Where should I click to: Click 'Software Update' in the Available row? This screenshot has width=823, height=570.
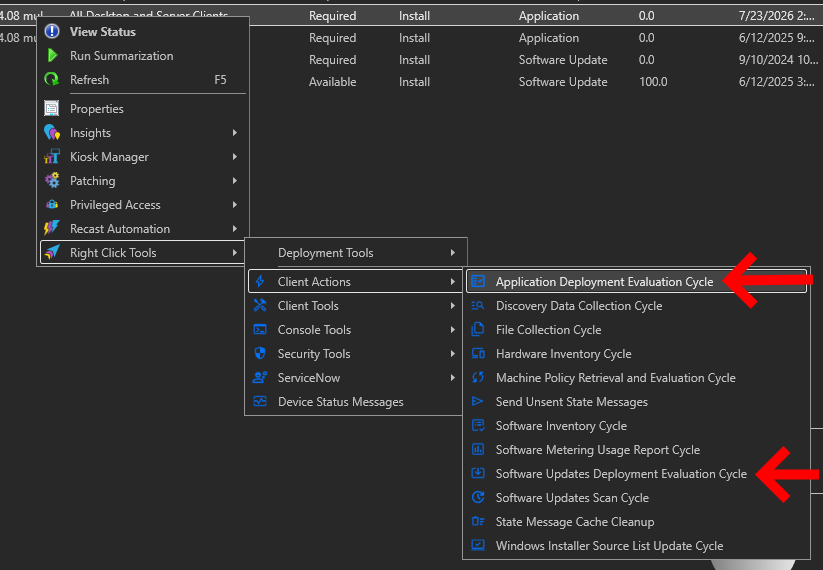pos(563,82)
